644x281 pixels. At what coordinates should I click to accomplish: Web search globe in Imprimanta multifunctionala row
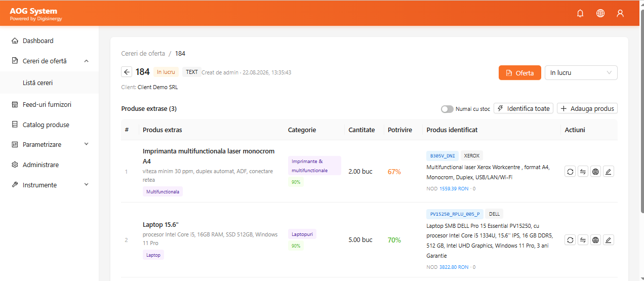596,172
